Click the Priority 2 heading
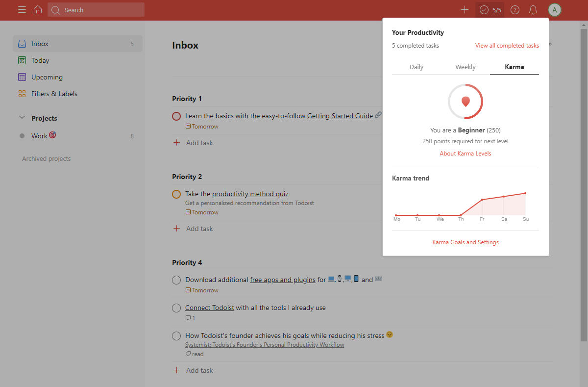Image resolution: width=588 pixels, height=387 pixels. point(187,177)
